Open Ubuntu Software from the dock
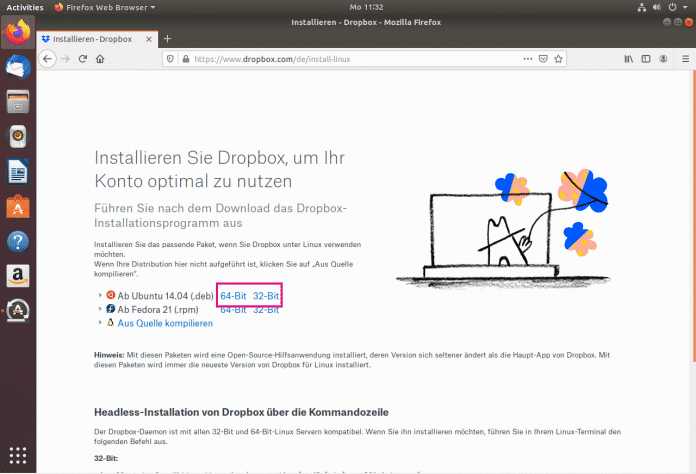 (x=16, y=206)
